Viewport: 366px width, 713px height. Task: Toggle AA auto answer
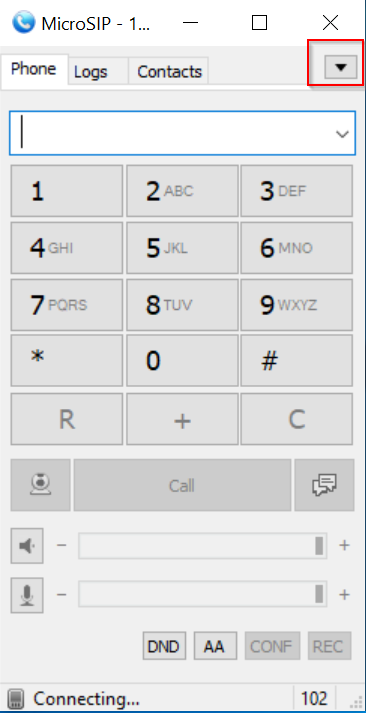coord(216,646)
